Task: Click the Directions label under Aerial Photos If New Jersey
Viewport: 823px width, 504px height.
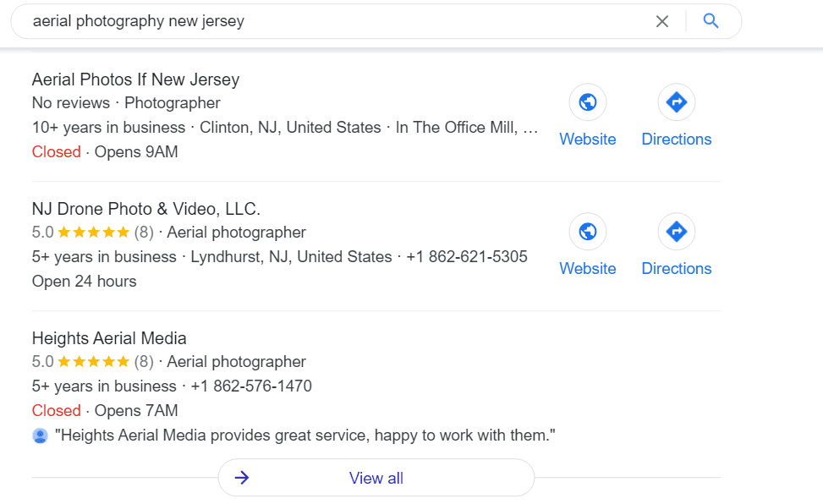Action: pos(676,139)
